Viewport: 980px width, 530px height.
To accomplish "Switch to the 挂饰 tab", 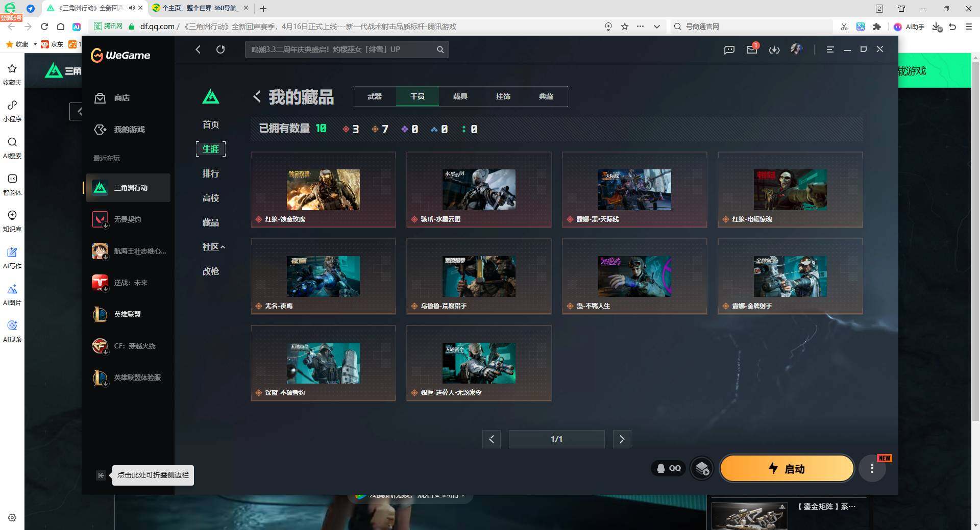I will (x=503, y=96).
